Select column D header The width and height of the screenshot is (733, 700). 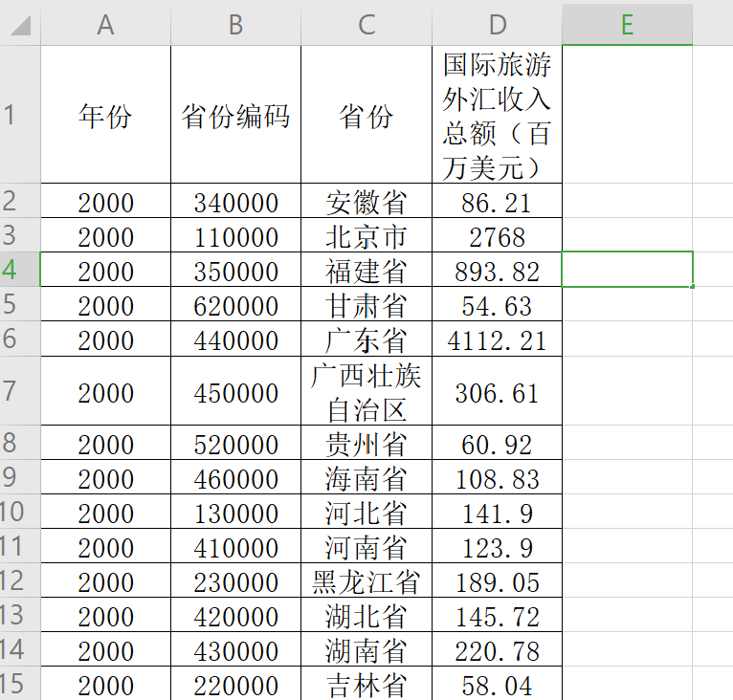click(497, 23)
